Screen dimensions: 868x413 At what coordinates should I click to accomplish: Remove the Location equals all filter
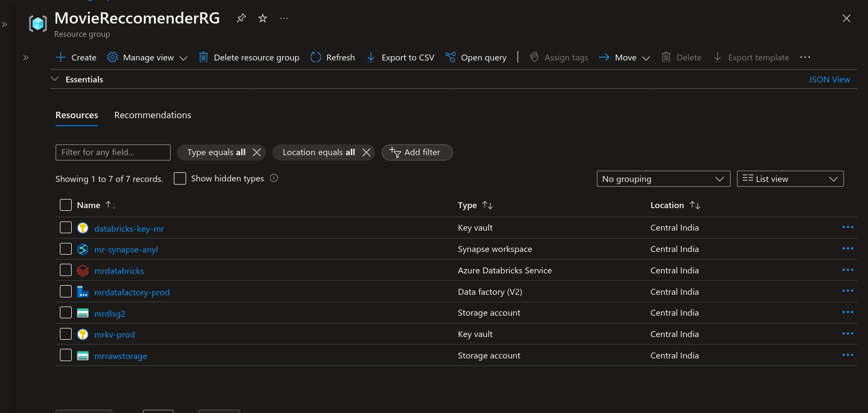[x=366, y=152]
